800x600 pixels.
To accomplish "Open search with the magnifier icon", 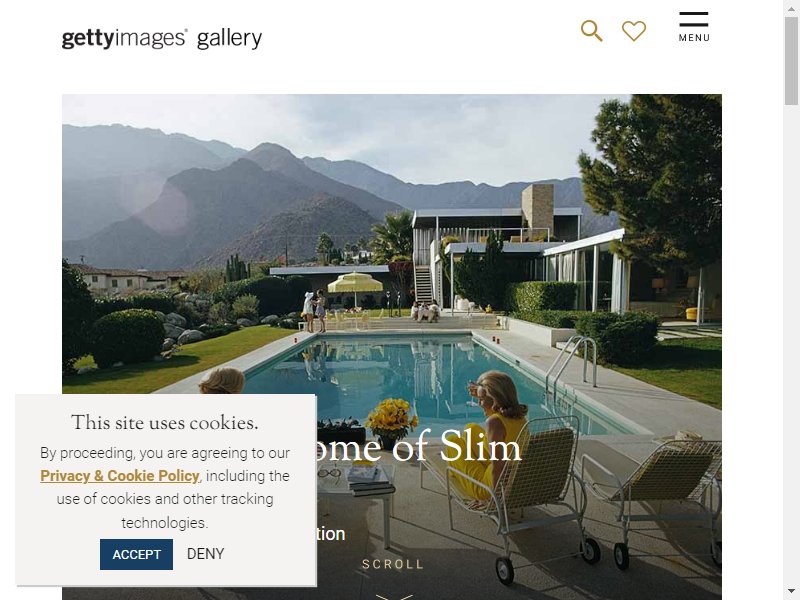I will [591, 31].
